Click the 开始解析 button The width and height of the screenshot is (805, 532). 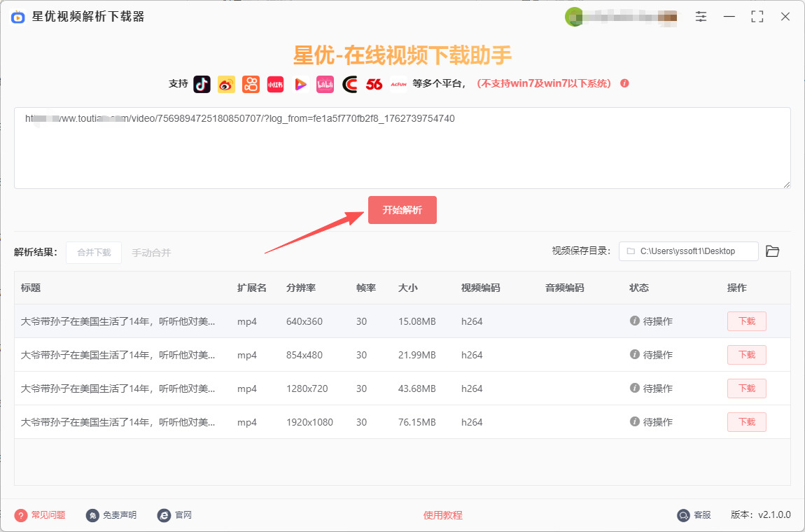402,210
